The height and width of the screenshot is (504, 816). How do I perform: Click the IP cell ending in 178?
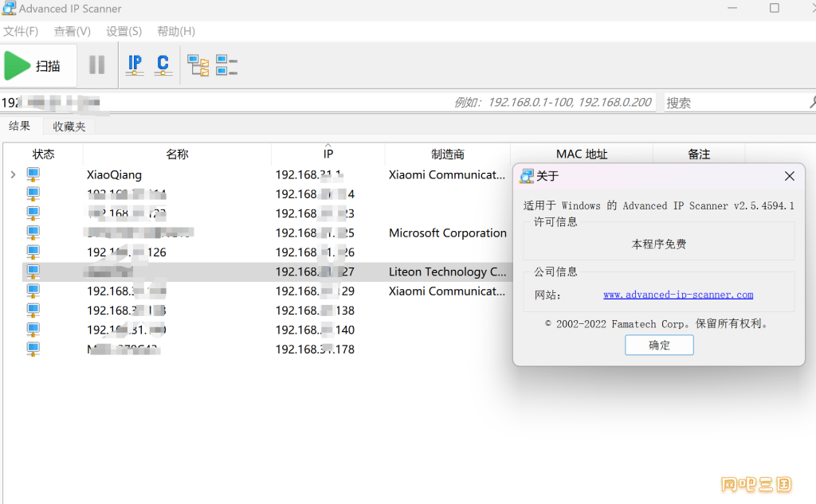coord(315,349)
